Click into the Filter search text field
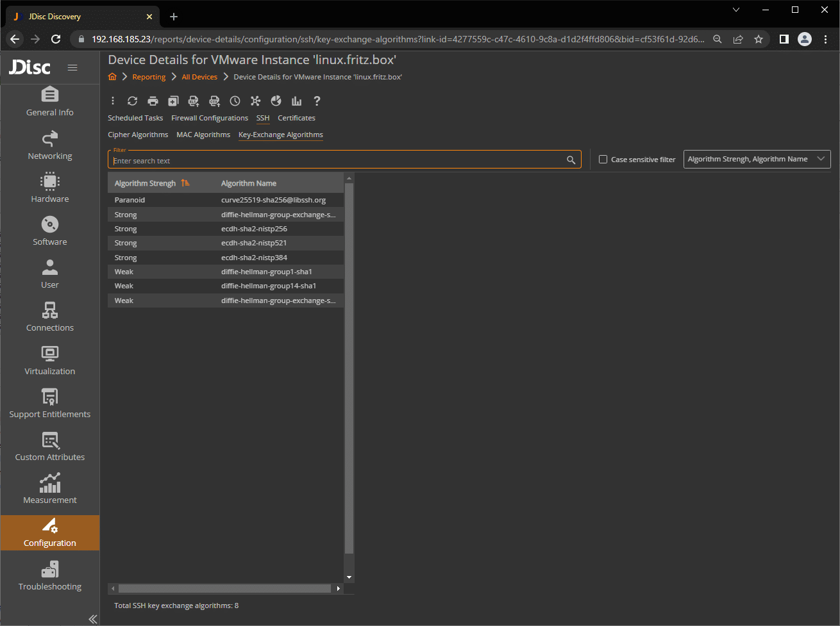The width and height of the screenshot is (840, 626). (337, 161)
